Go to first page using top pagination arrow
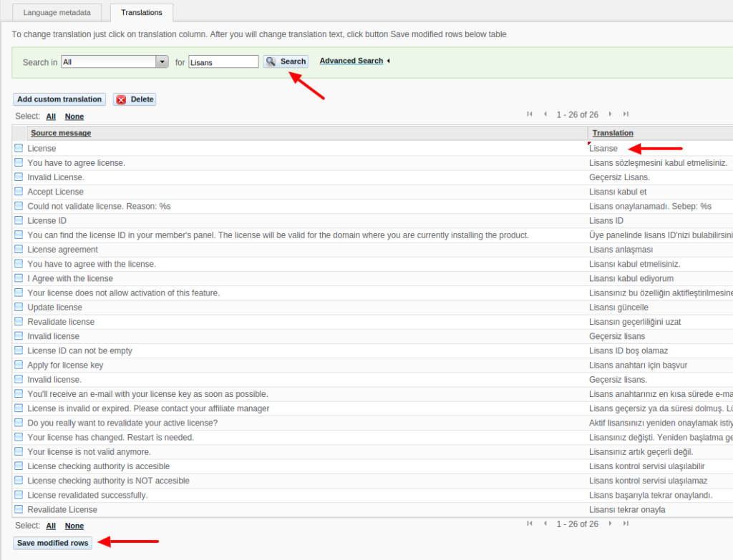Viewport: 733px width, 560px height. point(530,114)
